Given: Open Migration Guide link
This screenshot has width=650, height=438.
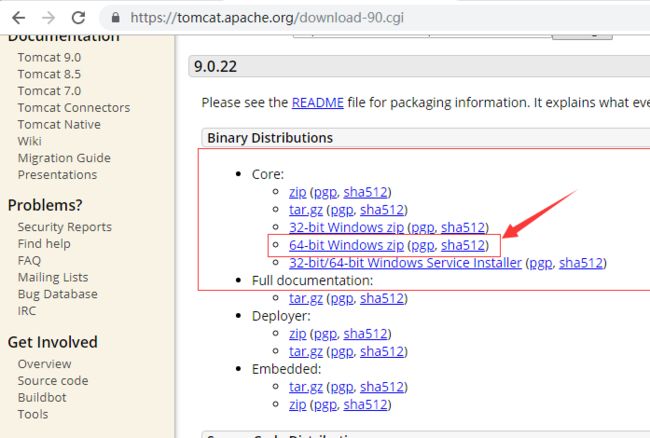Looking at the screenshot, I should point(64,158).
